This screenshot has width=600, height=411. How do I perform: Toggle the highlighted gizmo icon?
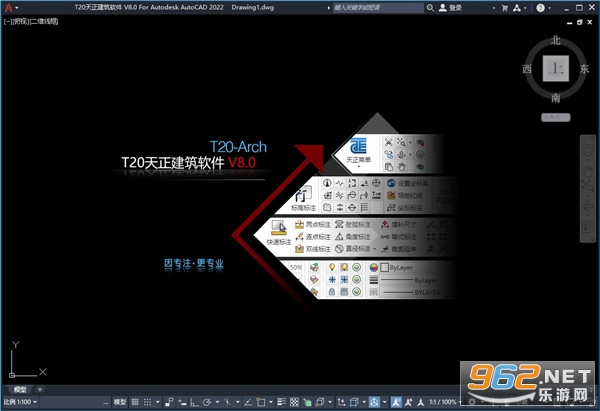374,402
